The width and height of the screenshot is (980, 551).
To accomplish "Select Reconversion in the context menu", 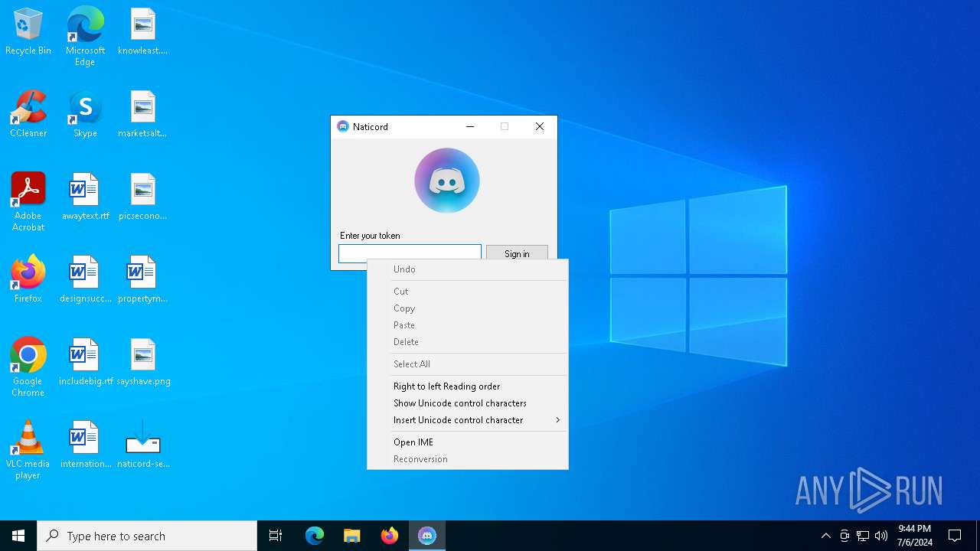I will click(468, 459).
